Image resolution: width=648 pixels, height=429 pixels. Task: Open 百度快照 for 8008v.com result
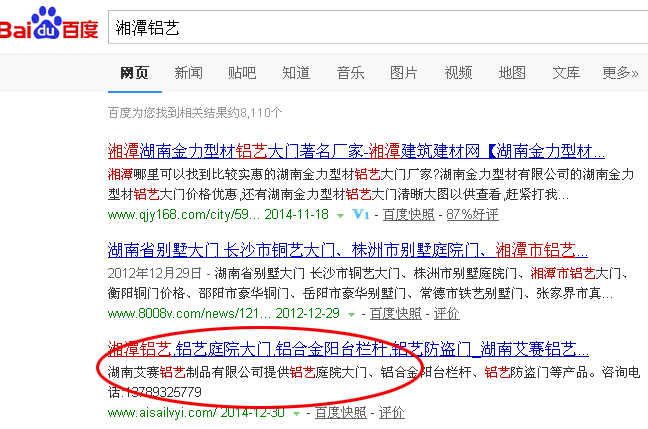tap(395, 314)
